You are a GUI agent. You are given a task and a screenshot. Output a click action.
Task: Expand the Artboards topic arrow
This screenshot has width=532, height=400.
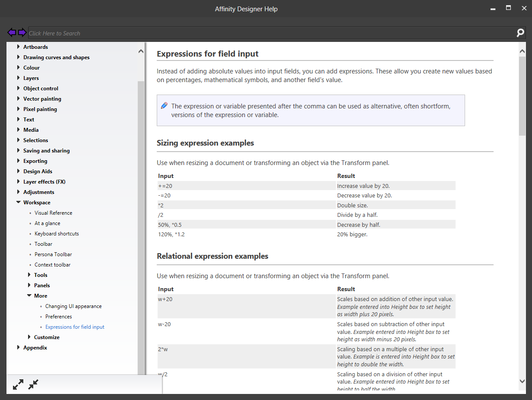click(18, 47)
